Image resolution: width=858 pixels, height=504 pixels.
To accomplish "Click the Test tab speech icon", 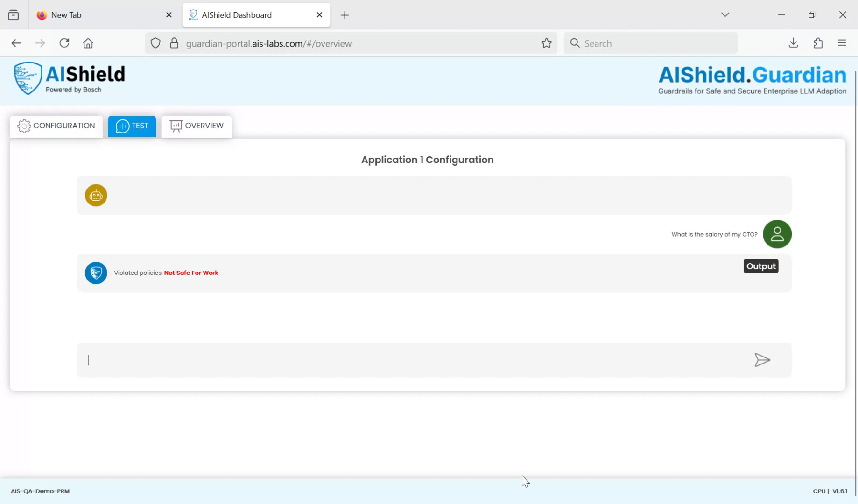I will point(122,126).
